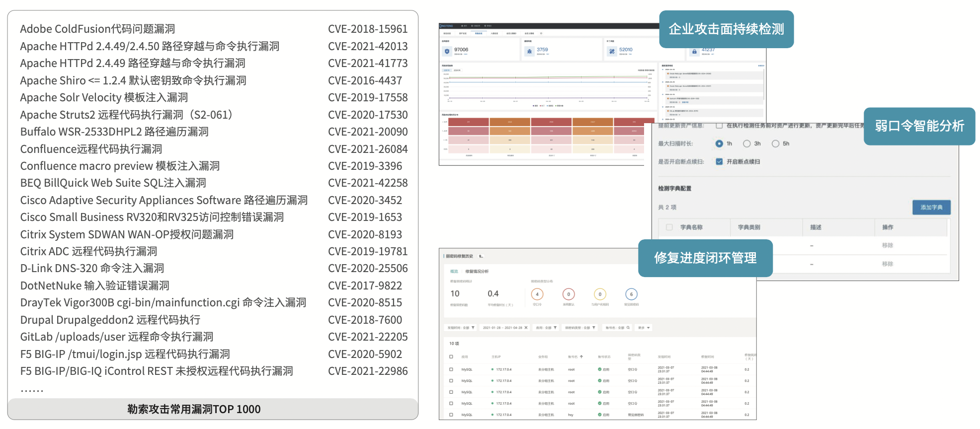Image resolution: width=980 pixels, height=429 pixels.
Task: Click the 10 项 count above repair table
Action: click(x=454, y=344)
